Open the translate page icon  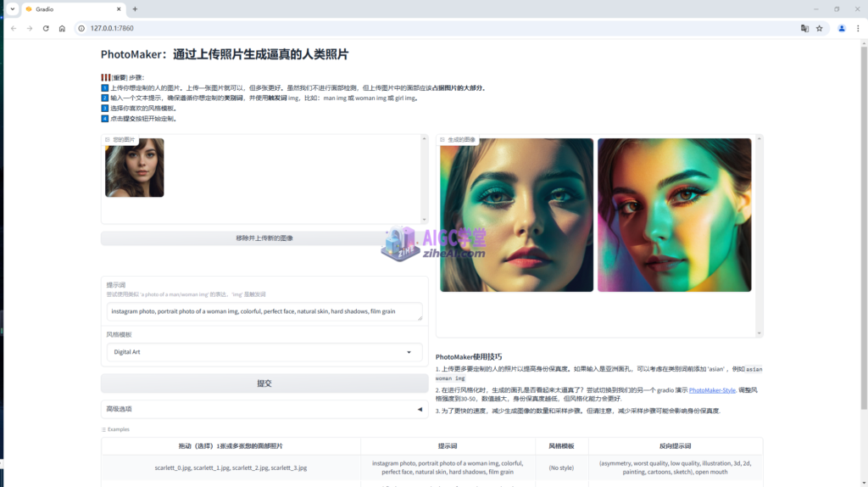[x=804, y=28]
